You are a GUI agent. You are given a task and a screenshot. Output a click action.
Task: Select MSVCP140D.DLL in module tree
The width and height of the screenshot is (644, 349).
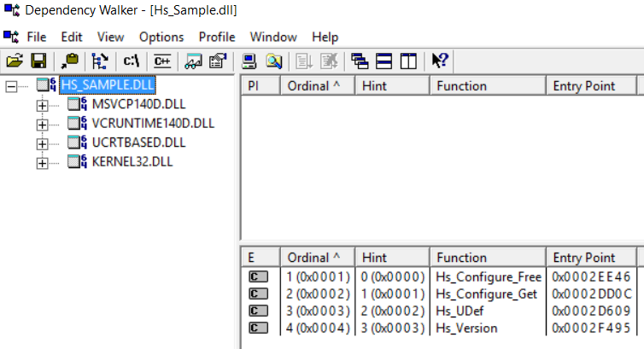point(139,104)
